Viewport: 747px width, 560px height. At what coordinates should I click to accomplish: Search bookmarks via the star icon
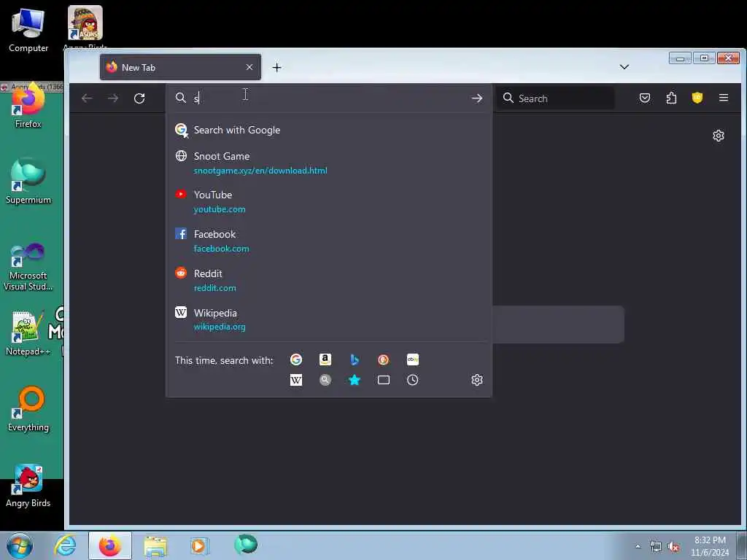(355, 380)
